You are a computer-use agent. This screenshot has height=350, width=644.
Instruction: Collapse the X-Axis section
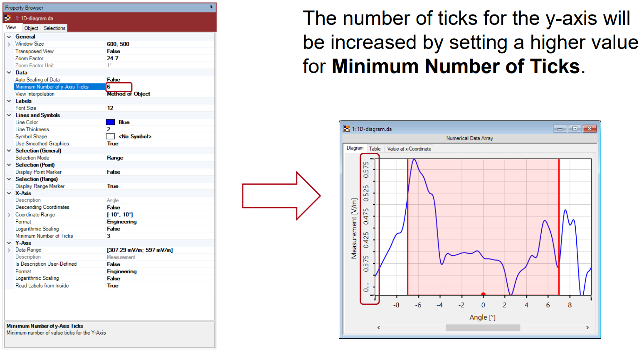click(x=9, y=193)
